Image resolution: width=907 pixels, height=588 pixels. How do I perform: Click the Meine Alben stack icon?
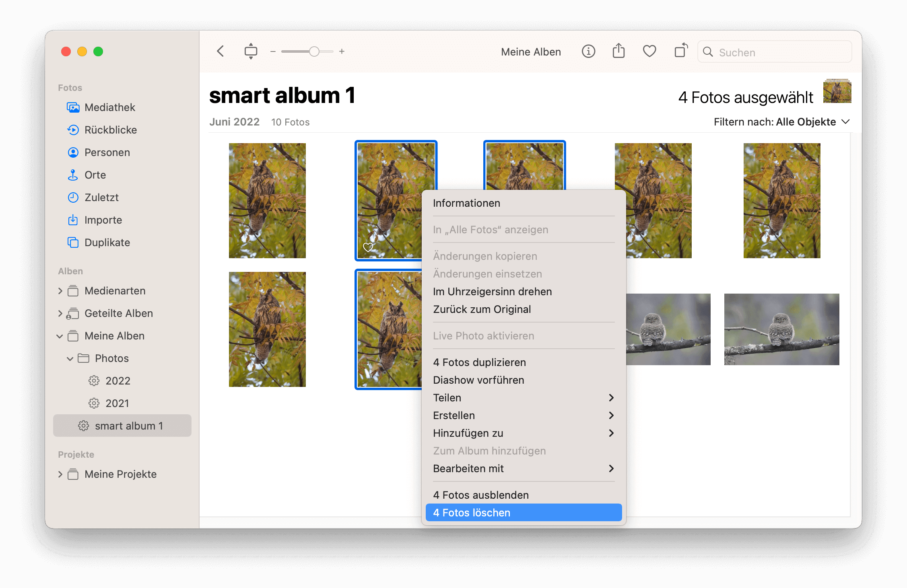pyautogui.click(x=73, y=336)
